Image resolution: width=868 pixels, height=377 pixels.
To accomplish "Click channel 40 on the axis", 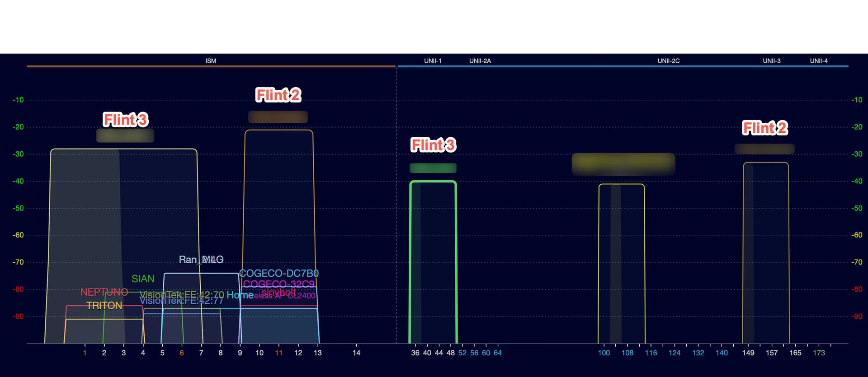I will point(427,353).
